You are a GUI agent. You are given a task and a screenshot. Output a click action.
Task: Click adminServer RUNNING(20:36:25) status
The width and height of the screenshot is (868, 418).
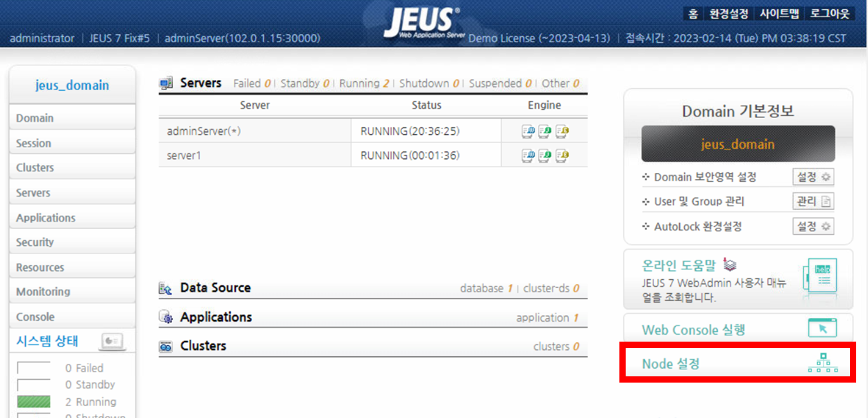(410, 131)
